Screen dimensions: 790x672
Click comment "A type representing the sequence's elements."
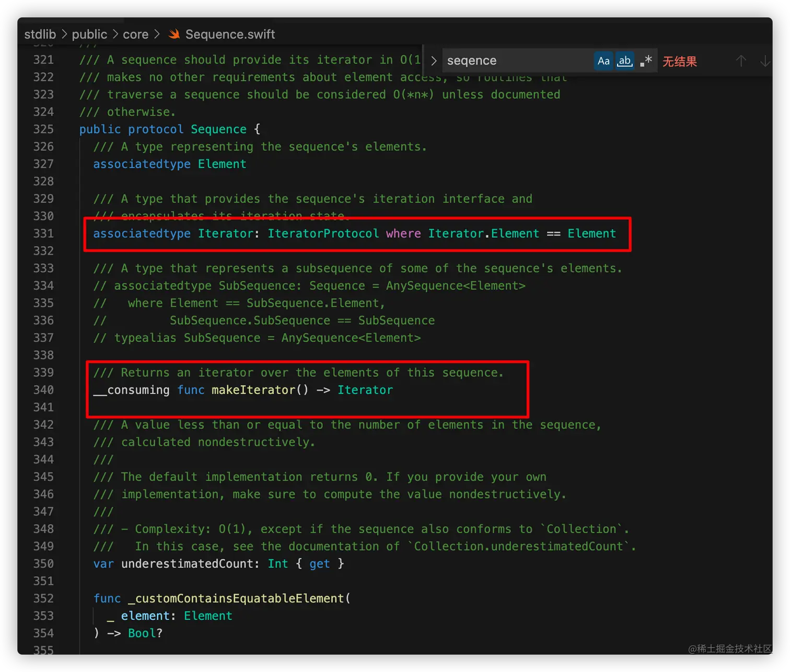point(274,147)
